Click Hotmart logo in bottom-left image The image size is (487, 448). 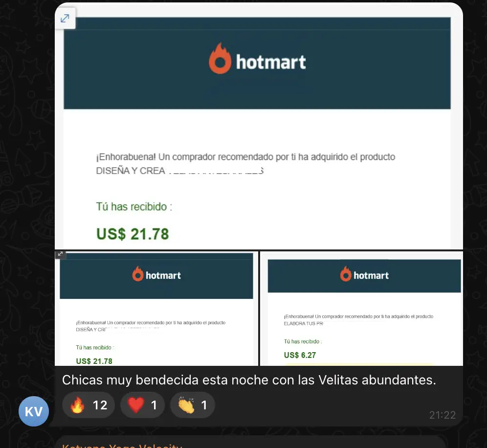(156, 274)
